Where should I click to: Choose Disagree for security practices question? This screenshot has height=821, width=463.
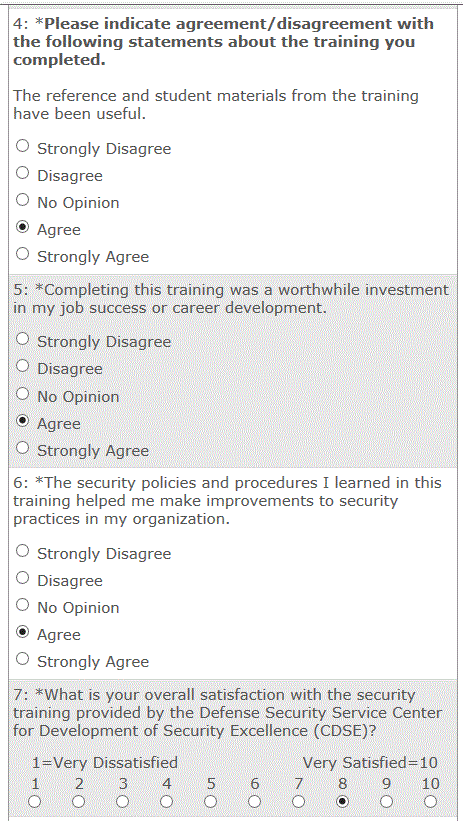click(23, 578)
